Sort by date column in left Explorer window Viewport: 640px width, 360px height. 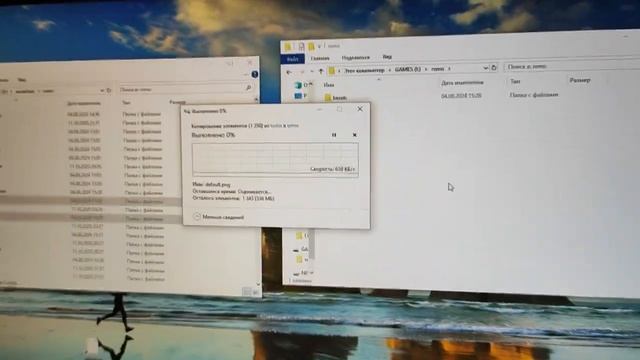pyautogui.click(x=84, y=103)
